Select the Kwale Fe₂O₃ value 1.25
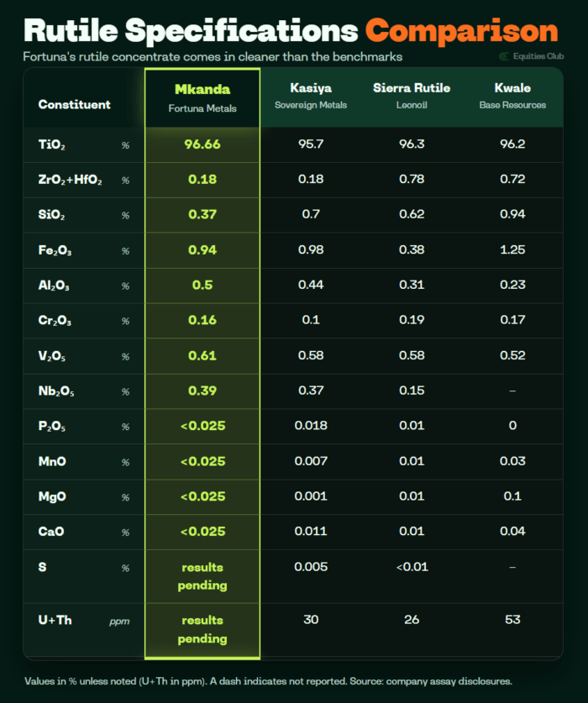 point(512,249)
